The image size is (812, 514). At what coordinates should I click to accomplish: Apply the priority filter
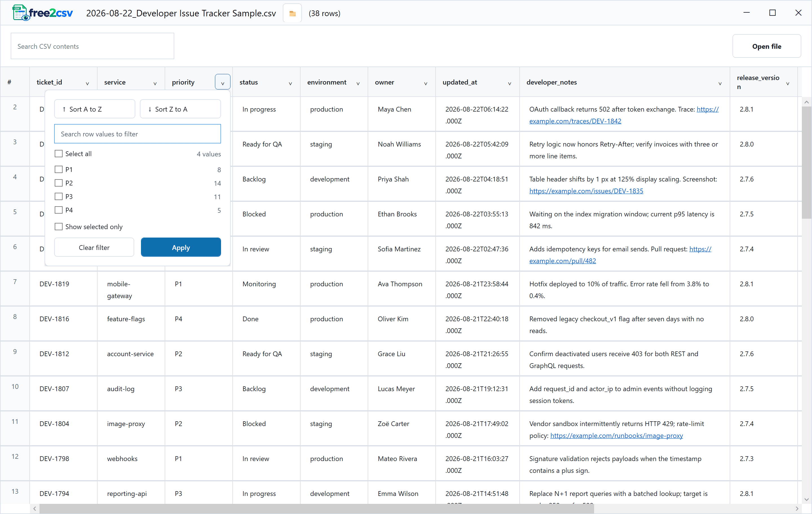(x=181, y=247)
